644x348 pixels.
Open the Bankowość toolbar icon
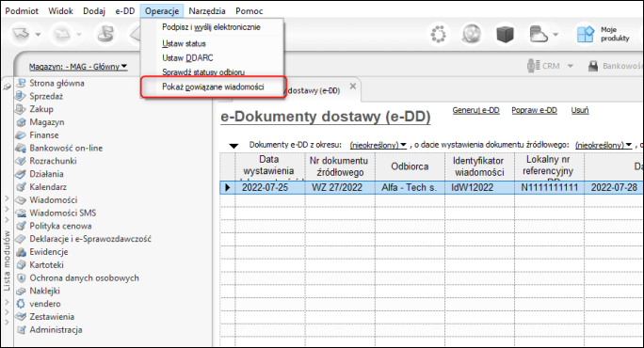[593, 66]
